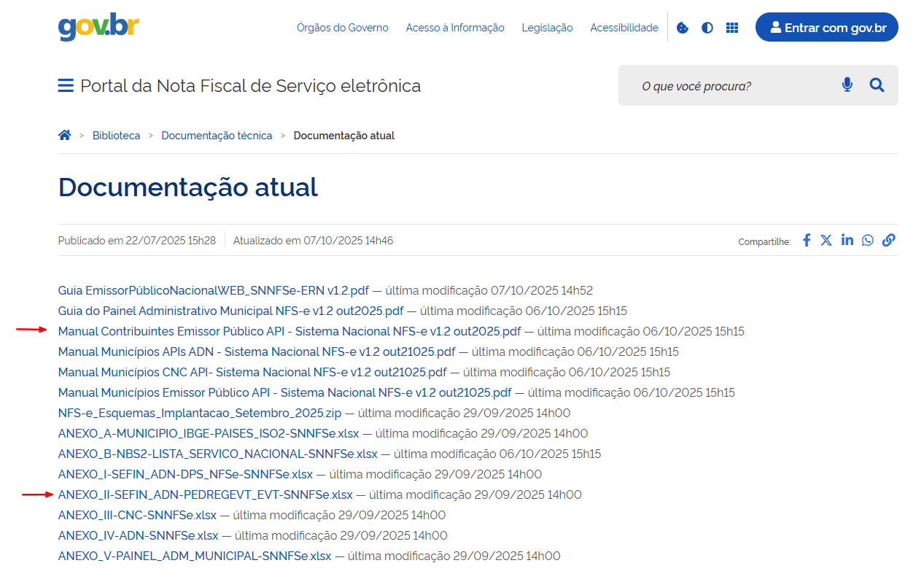Click the cookie preferences icon
The height and width of the screenshot is (582, 924).
coord(683,28)
